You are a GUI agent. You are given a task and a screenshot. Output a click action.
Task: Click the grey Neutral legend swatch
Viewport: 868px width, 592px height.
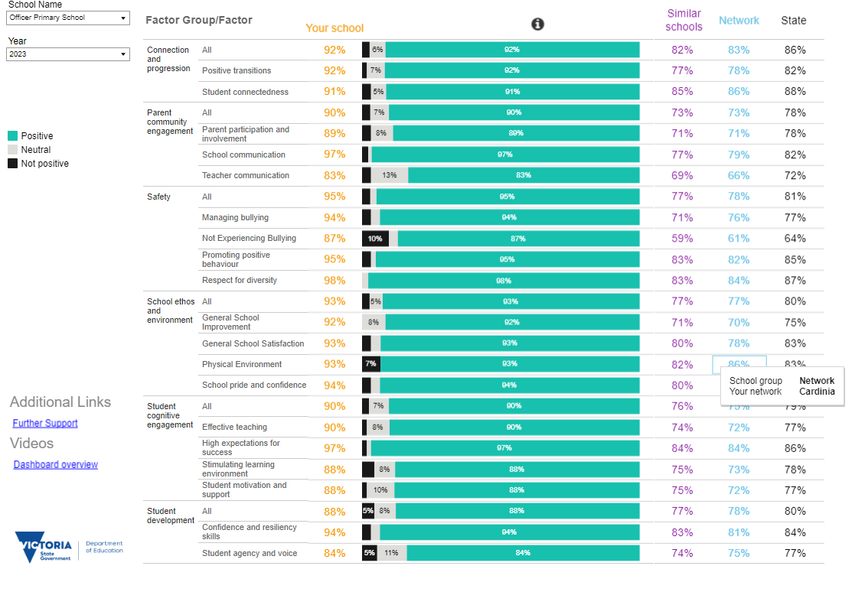pos(13,149)
